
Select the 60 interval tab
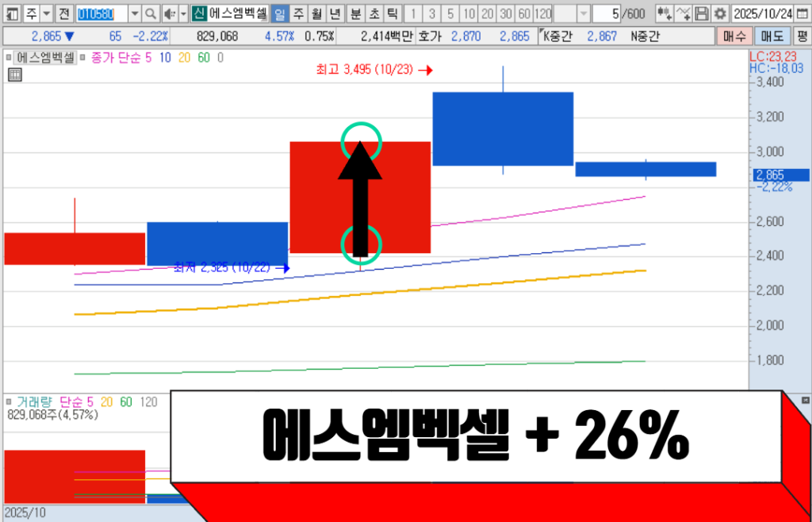pyautogui.click(x=523, y=13)
